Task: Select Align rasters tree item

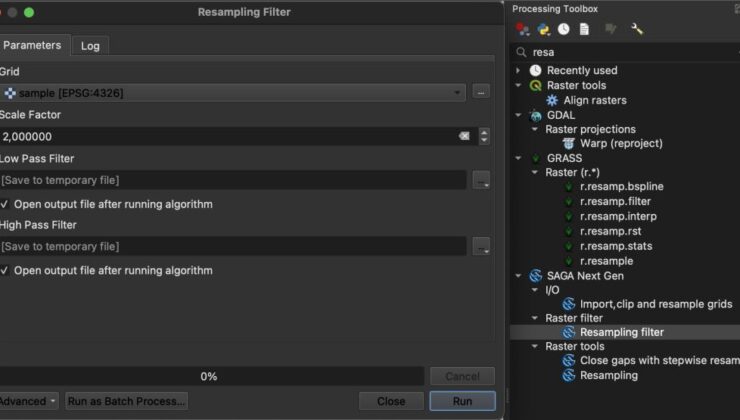Action: pos(595,100)
